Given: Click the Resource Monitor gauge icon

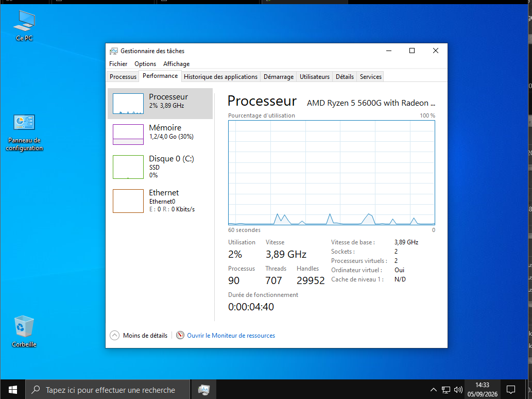Looking at the screenshot, I should [180, 335].
